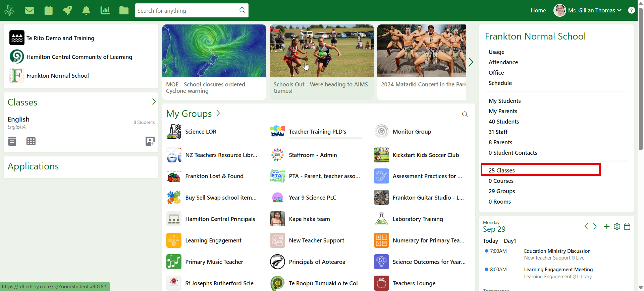Open the Kapa haka team group
Image resolution: width=644 pixels, height=291 pixels.
click(x=309, y=219)
